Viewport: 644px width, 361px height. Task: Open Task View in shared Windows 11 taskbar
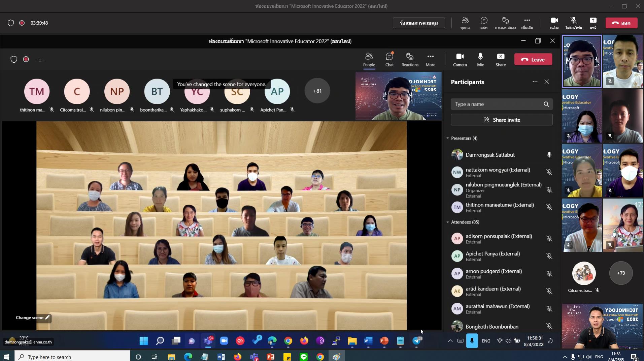[176, 341]
